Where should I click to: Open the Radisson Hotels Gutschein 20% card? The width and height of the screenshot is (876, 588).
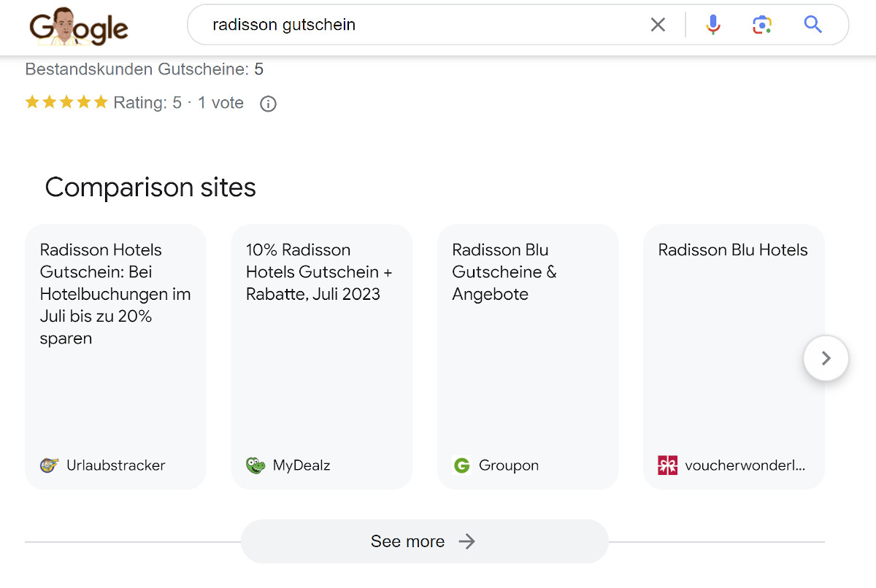(x=115, y=356)
